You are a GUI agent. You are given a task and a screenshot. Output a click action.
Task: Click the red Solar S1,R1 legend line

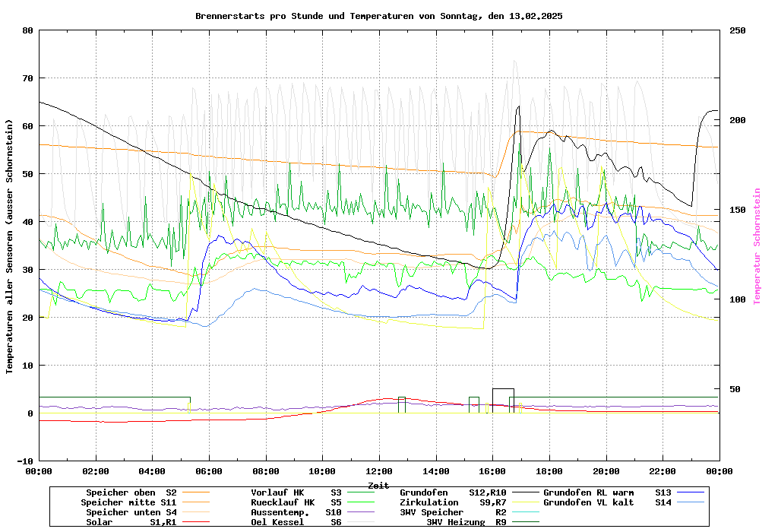pos(212,522)
